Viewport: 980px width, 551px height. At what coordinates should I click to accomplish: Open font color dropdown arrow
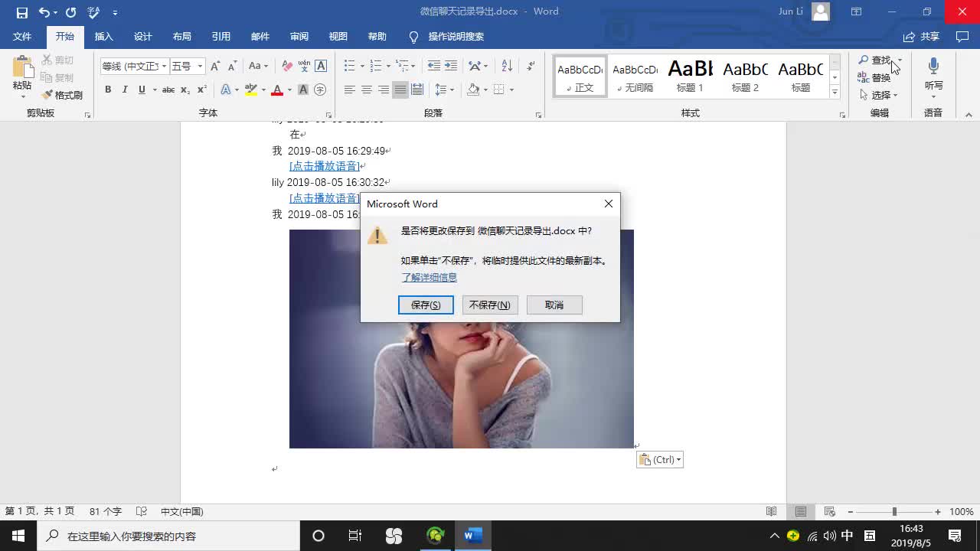click(289, 90)
